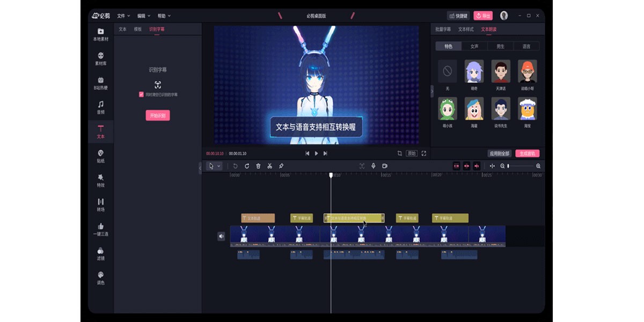This screenshot has height=322, width=644.
Task: Open the 调色 color grading panel
Action: click(101, 278)
